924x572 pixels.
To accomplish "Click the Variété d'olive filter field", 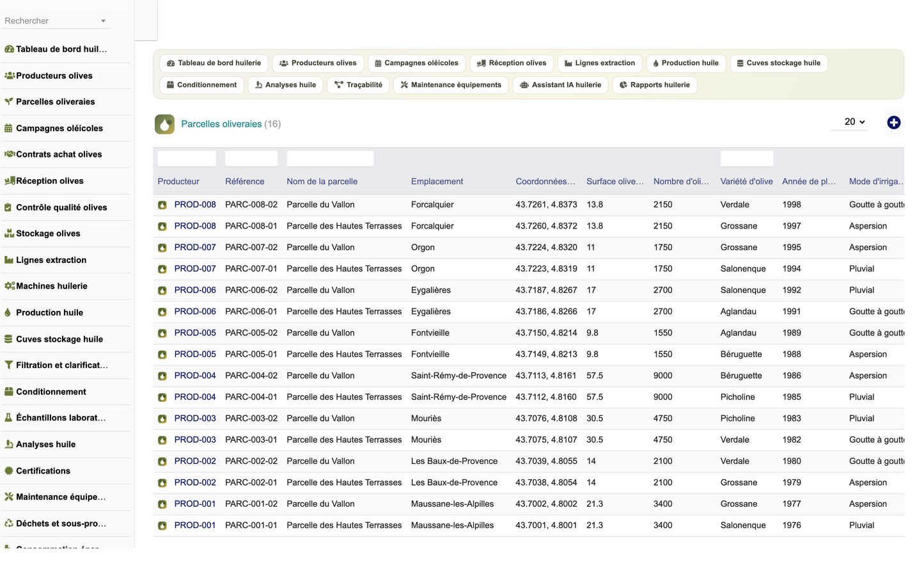I will point(747,159).
